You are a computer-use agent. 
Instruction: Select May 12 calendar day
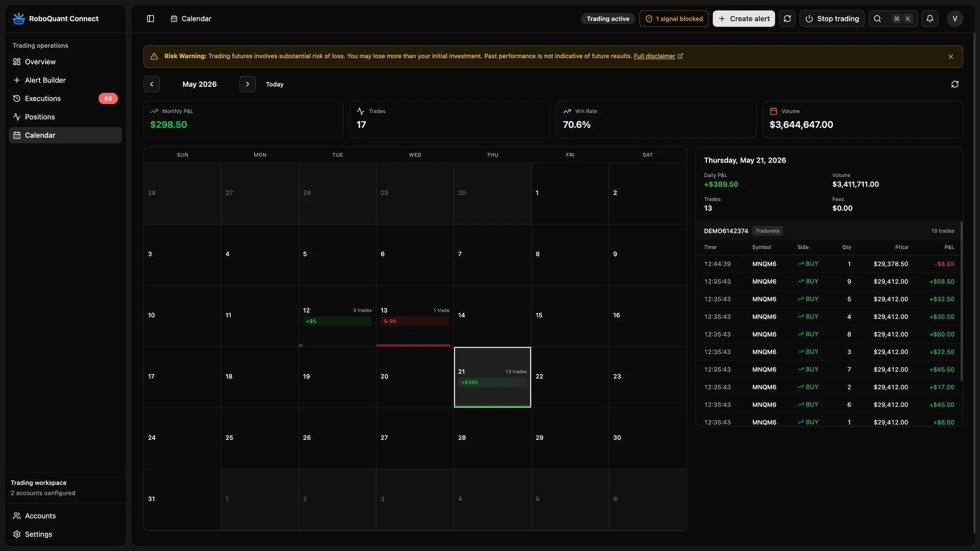[x=337, y=316]
